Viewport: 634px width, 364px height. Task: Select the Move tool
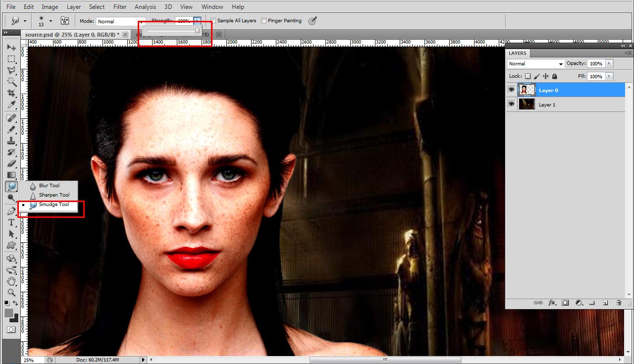pos(11,47)
